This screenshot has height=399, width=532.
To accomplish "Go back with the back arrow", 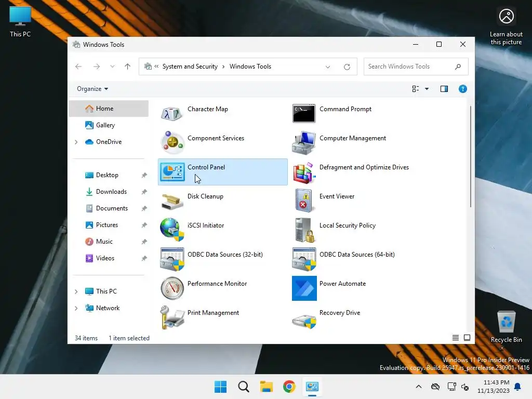I will pyautogui.click(x=78, y=66).
